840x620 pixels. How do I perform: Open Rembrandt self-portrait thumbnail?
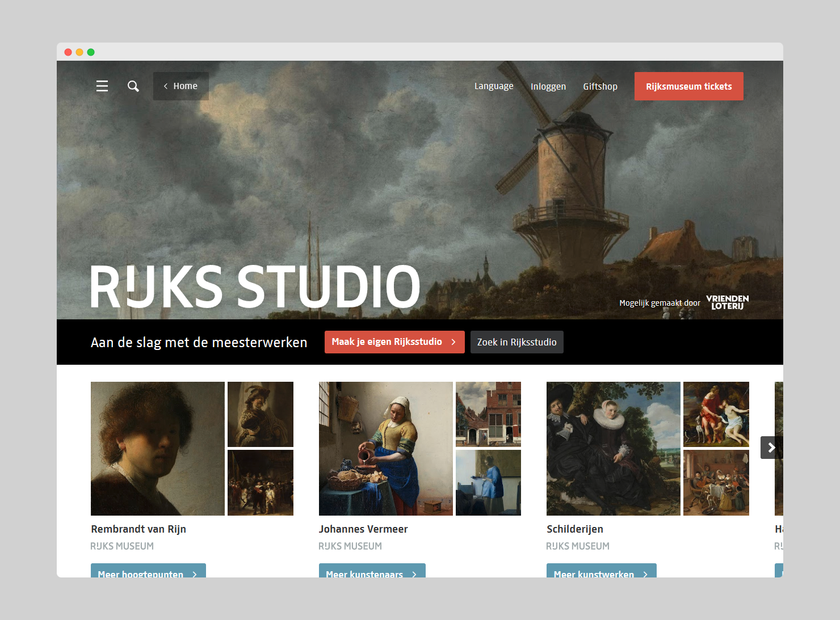pos(158,448)
